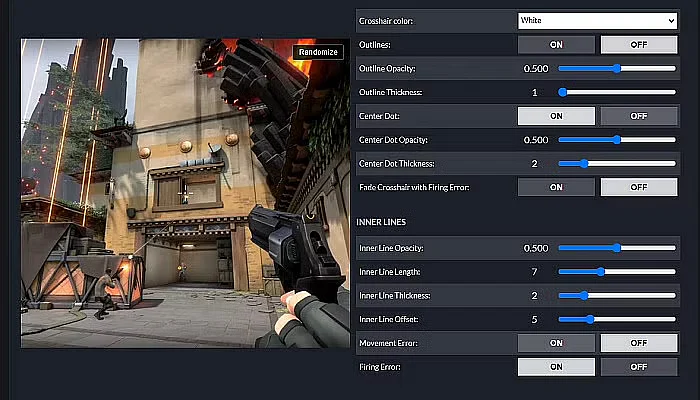
Task: Click the Center Dot Thickness value 2
Action: [x=534, y=164]
